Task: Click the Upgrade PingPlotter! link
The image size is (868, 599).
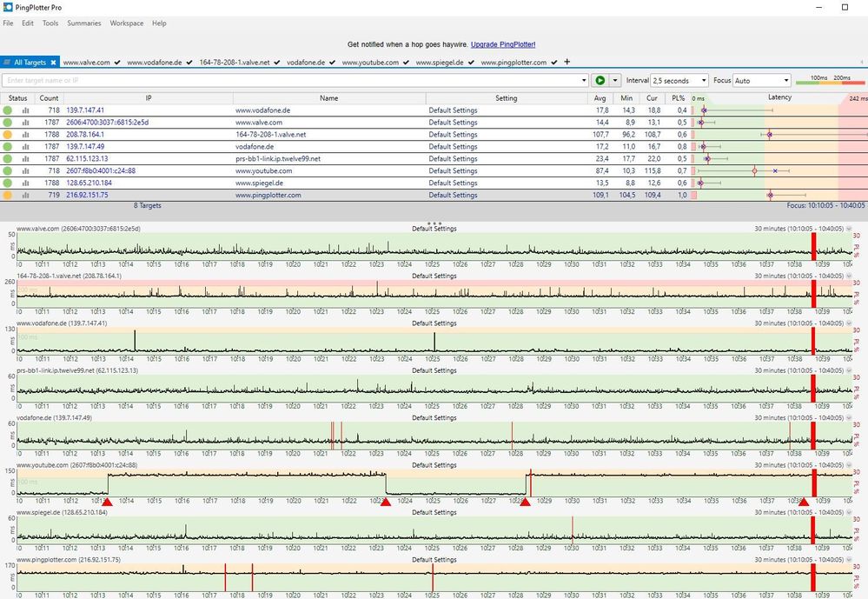Action: (503, 44)
